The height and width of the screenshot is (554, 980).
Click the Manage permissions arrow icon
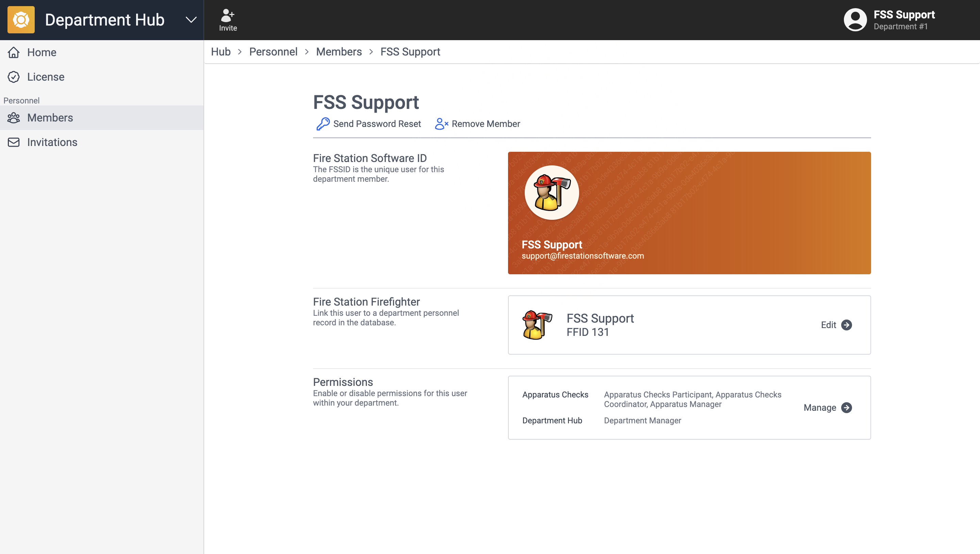click(847, 408)
